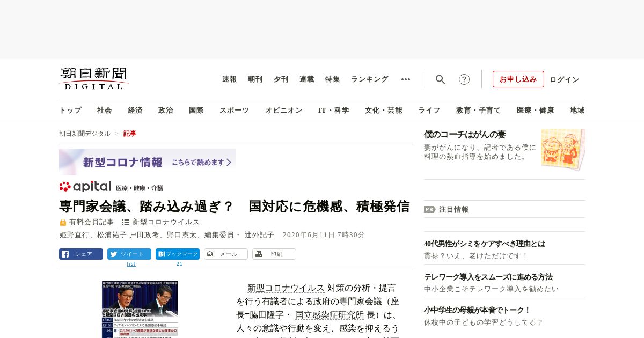Open 朝刊 in the top menu
Image resolution: width=644 pixels, height=338 pixels.
pyautogui.click(x=255, y=79)
